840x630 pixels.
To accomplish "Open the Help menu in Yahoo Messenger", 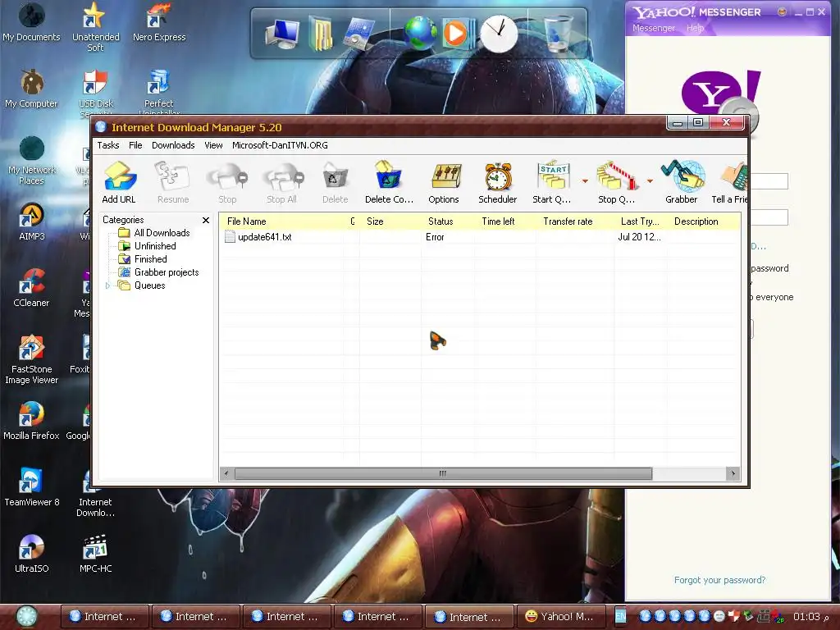I will coord(696,28).
